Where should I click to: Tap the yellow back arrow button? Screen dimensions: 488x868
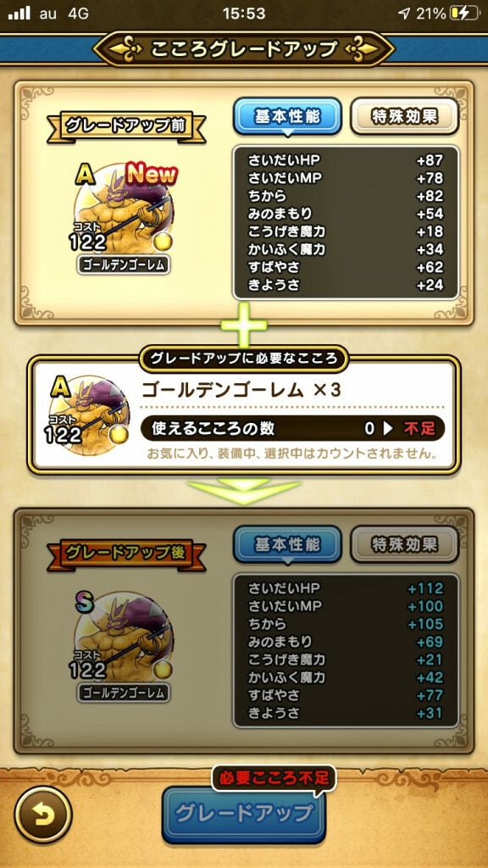pos(43,815)
